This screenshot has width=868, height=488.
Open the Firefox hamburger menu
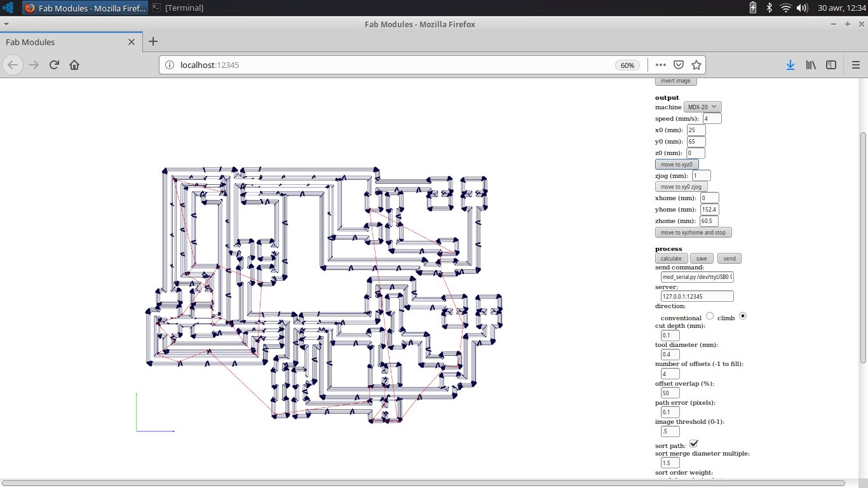pyautogui.click(x=855, y=65)
